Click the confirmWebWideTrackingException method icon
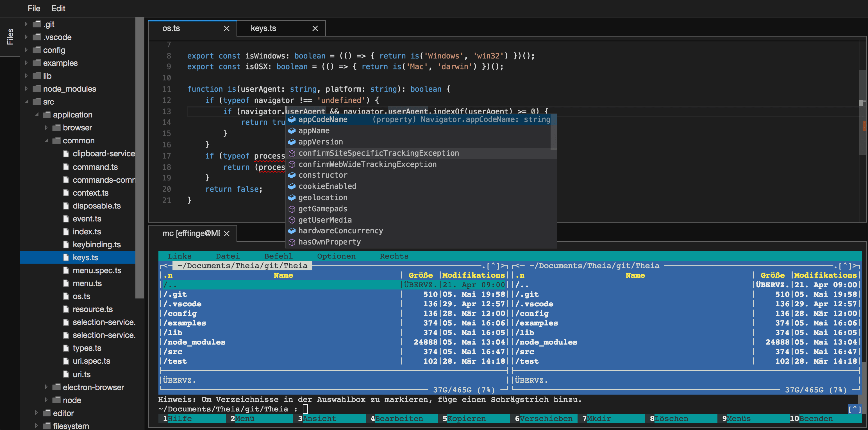868x430 pixels. click(292, 165)
